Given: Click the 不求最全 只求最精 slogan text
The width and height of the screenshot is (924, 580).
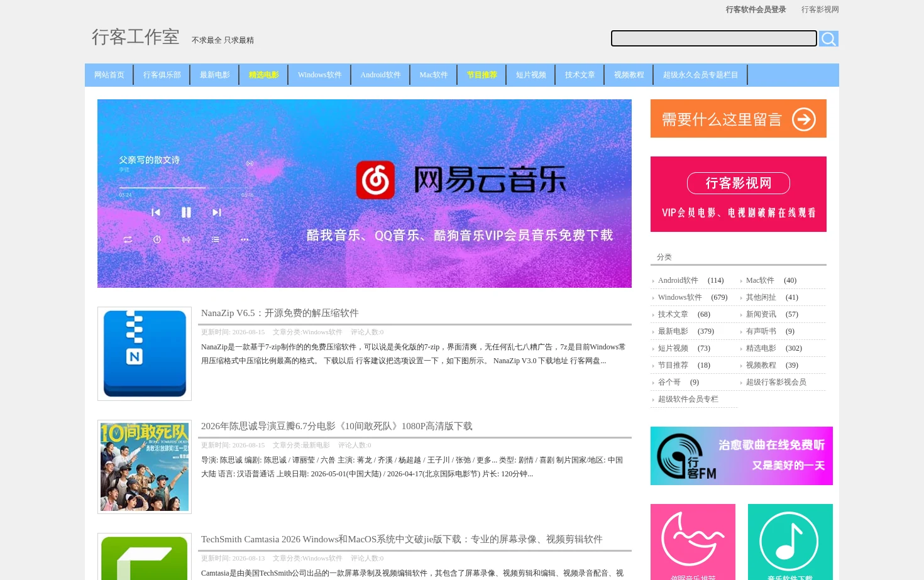Looking at the screenshot, I should pos(223,40).
